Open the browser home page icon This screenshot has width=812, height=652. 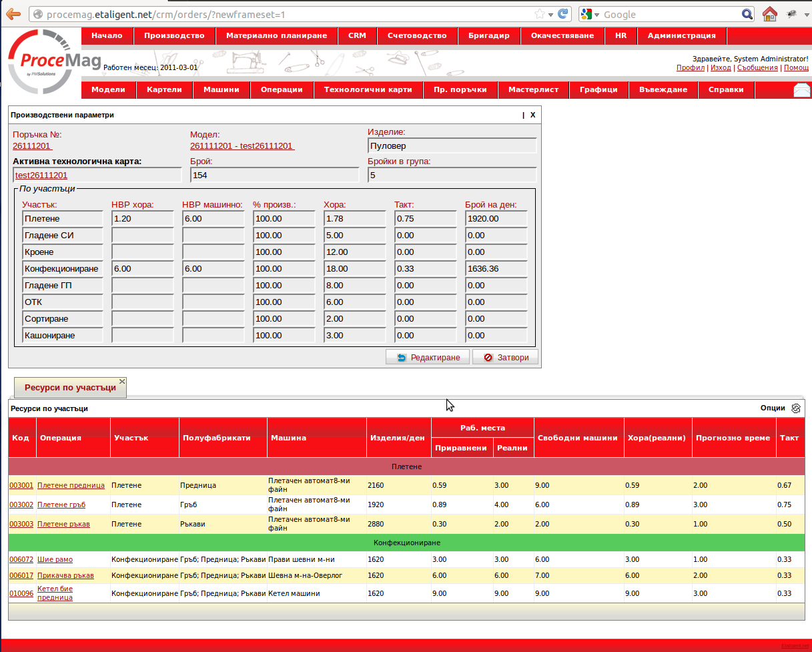tap(769, 14)
